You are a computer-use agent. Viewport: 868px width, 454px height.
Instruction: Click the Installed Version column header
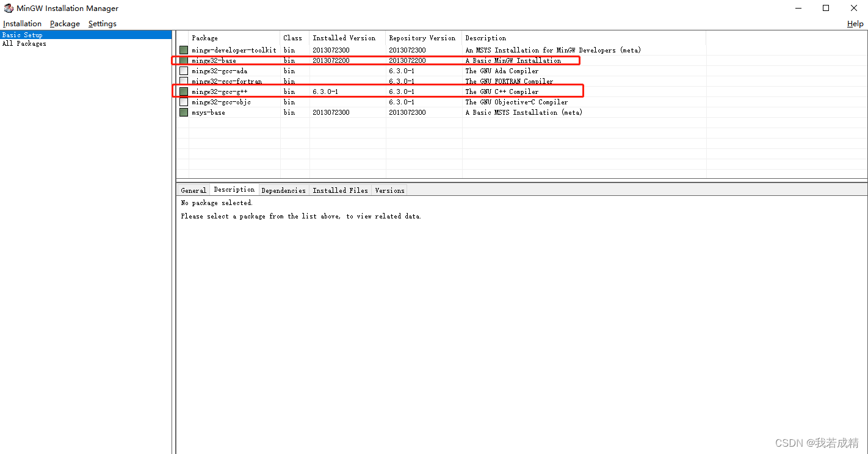347,38
